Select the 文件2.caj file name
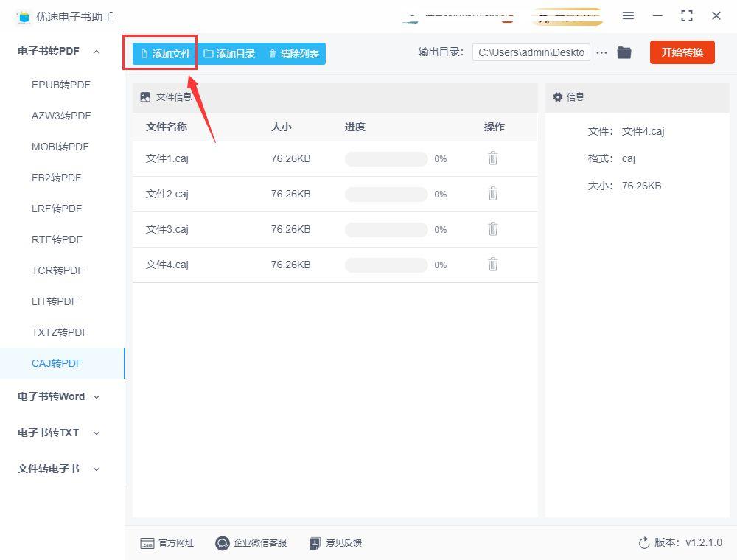This screenshot has width=737, height=560. (167, 194)
